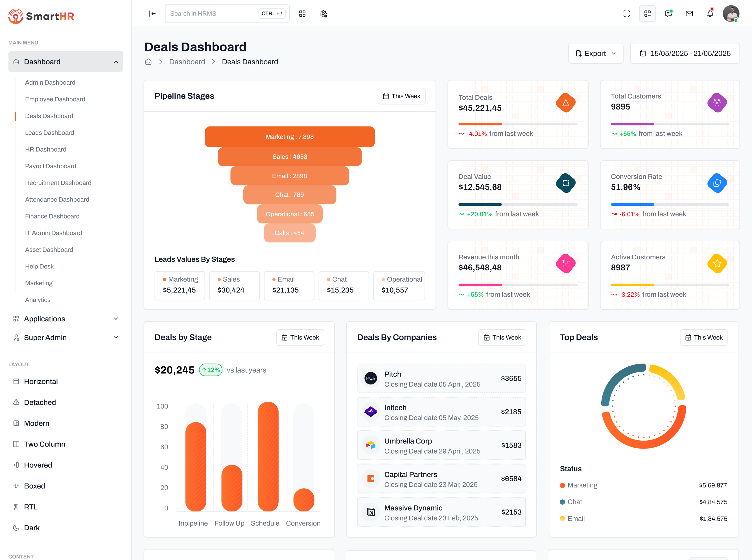752x560 pixels.
Task: Select Payroll Dashboard in the sidebar
Action: click(x=50, y=166)
